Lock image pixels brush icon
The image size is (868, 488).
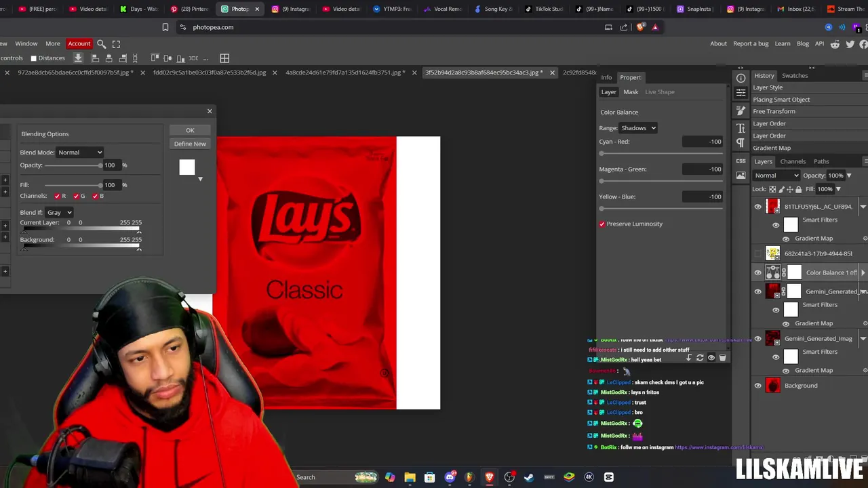pos(781,189)
